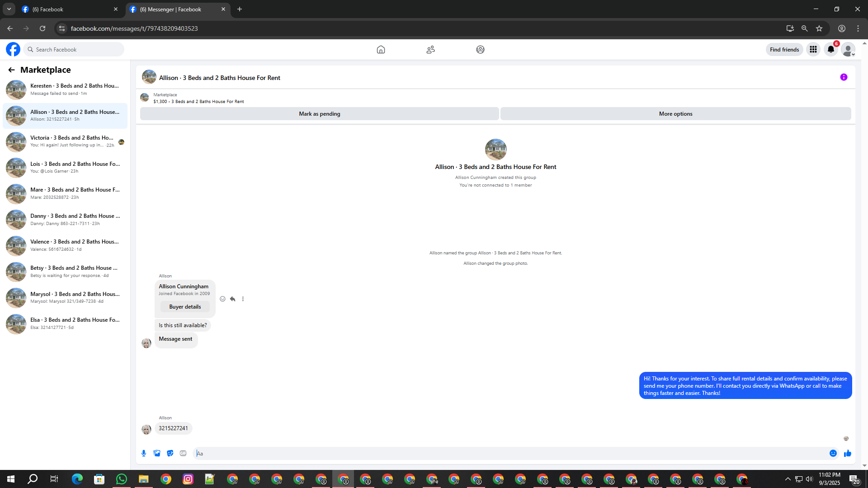Click the message text input box
Viewport: 868px width, 488px height.
[510, 453]
